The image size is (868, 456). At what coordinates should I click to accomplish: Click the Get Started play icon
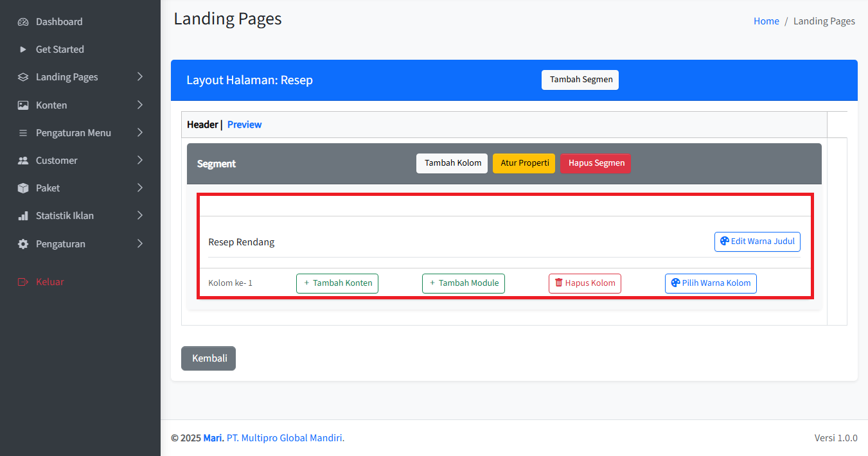pos(23,49)
